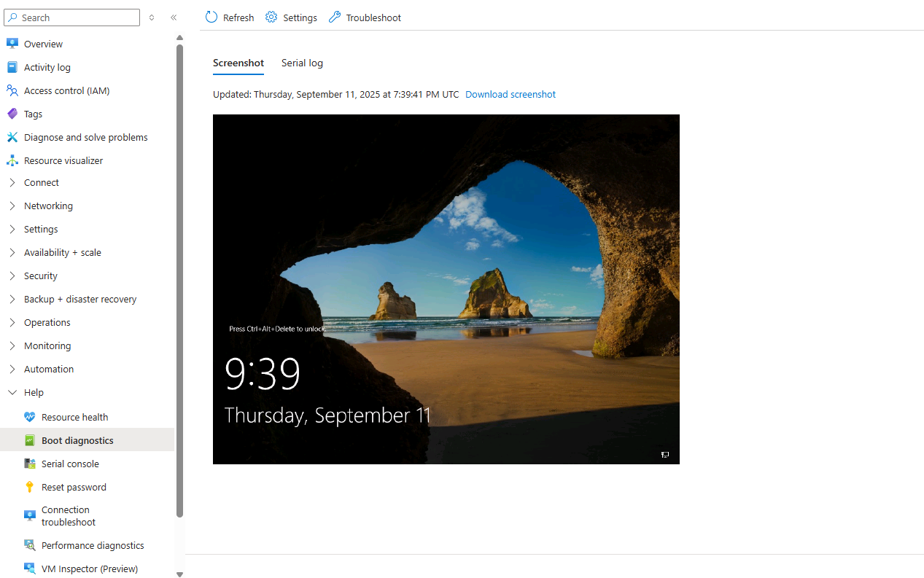Viewport: 924px width, 578px height.
Task: Click the Refresh circular arrow icon
Action: (211, 17)
